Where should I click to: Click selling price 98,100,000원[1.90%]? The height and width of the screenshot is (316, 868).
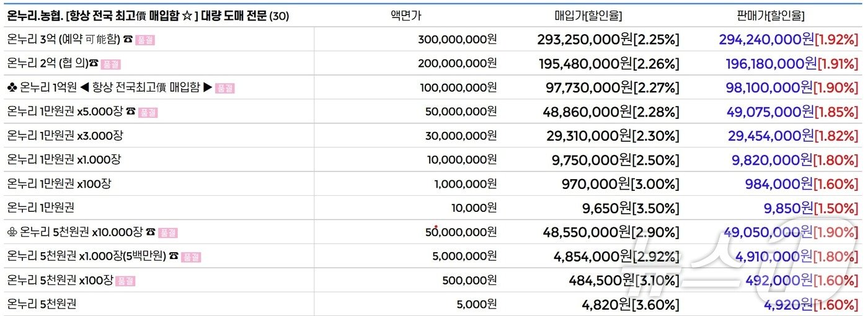pyautogui.click(x=792, y=88)
